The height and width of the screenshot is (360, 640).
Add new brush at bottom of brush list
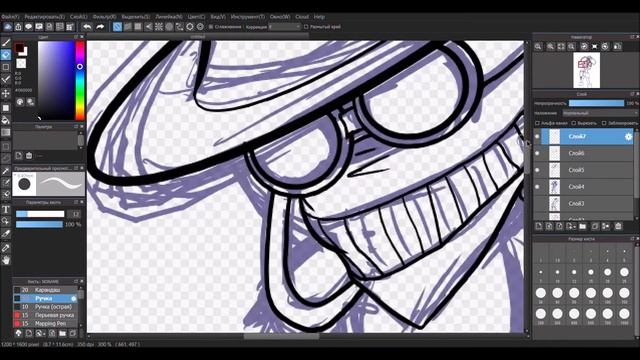pos(29,333)
